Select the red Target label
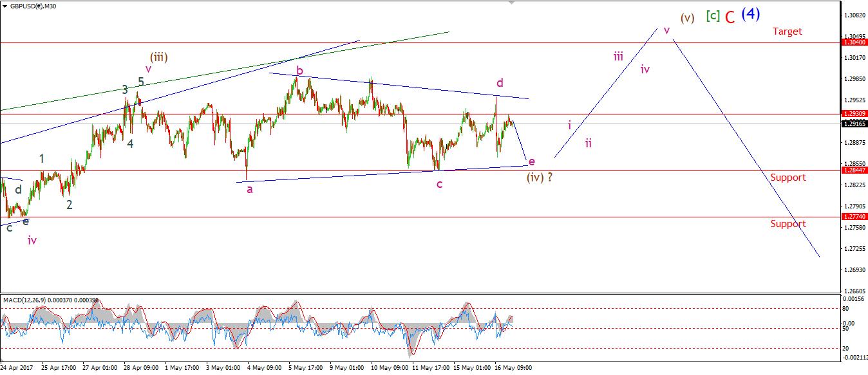 coord(788,31)
